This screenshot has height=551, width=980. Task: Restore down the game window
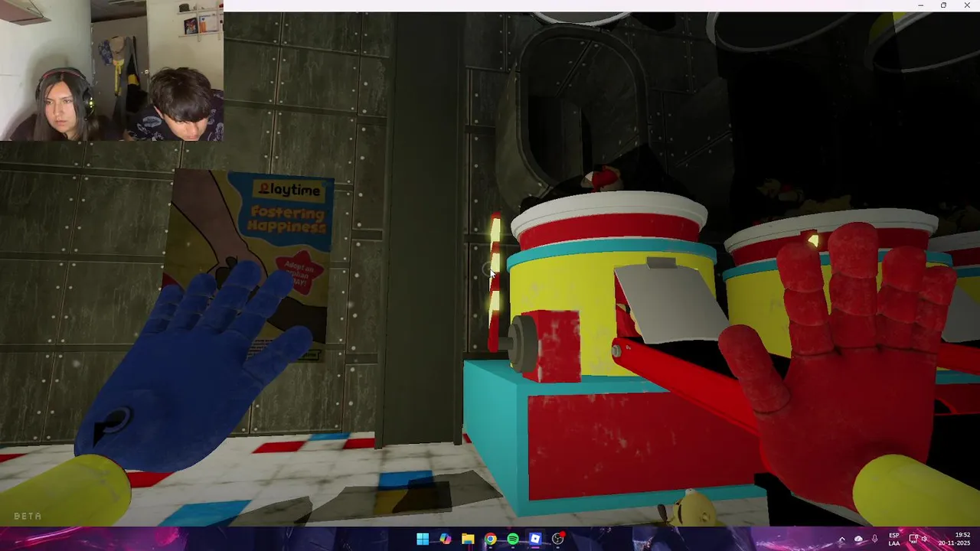point(943,5)
